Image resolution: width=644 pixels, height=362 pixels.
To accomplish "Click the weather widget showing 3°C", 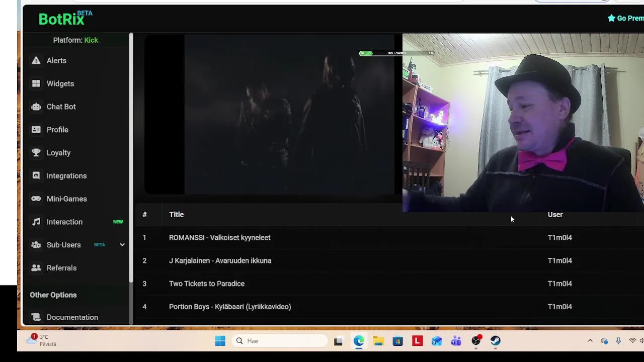I will 41,340.
